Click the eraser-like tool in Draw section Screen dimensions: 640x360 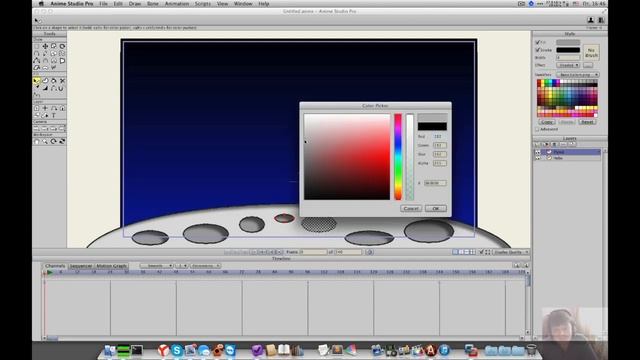click(x=37, y=68)
